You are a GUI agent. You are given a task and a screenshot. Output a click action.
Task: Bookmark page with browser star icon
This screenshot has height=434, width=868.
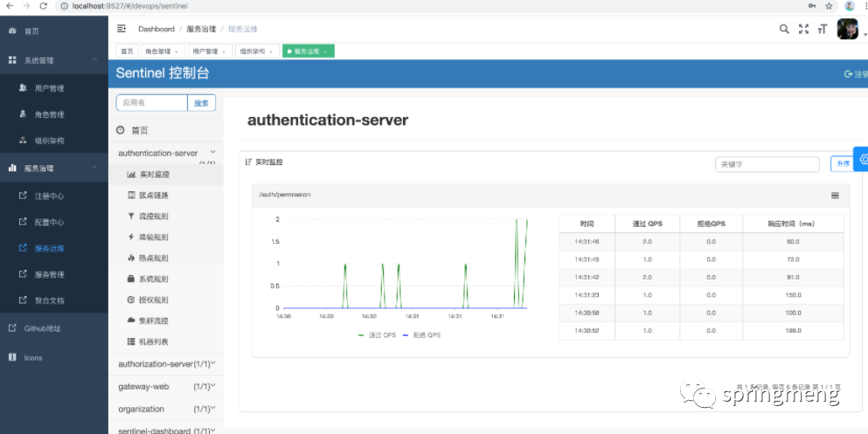coord(829,6)
